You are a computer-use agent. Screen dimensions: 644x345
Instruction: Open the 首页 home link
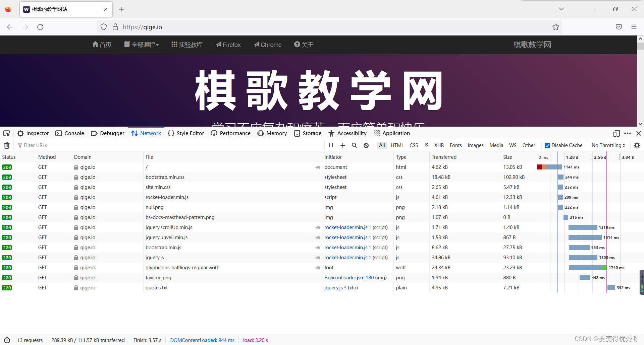pyautogui.click(x=102, y=45)
